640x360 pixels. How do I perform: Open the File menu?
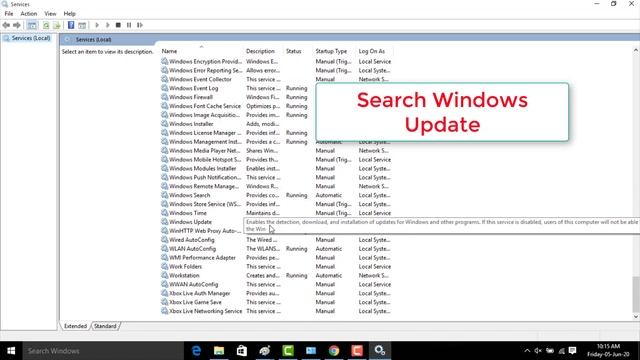point(9,13)
